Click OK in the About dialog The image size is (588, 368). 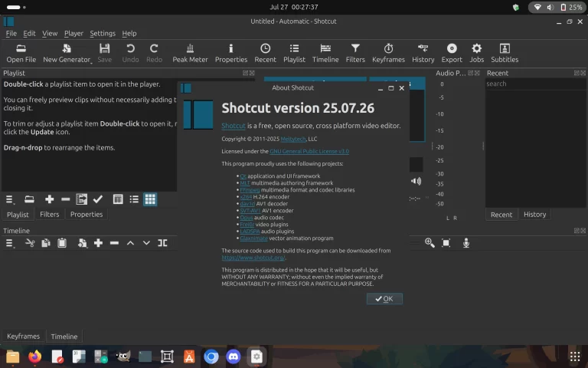pyautogui.click(x=384, y=299)
